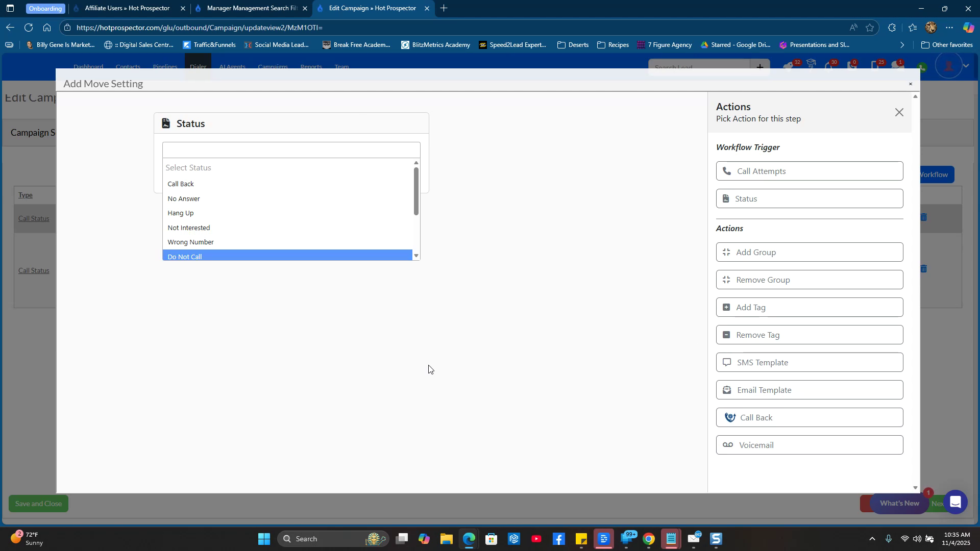Click the Remove Group action button
This screenshot has width=980, height=551.
click(809, 280)
